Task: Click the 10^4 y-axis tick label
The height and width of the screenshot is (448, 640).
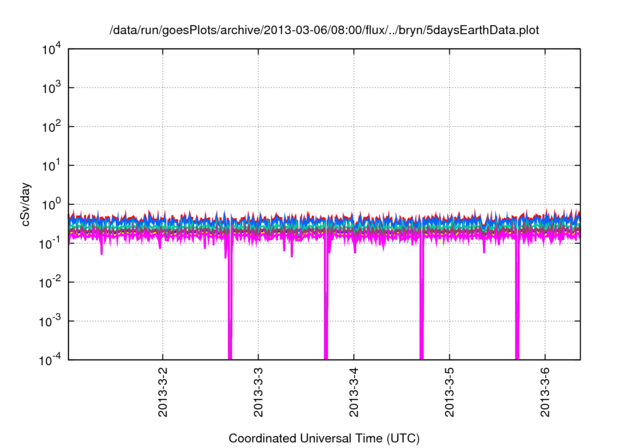Action: tap(51, 49)
